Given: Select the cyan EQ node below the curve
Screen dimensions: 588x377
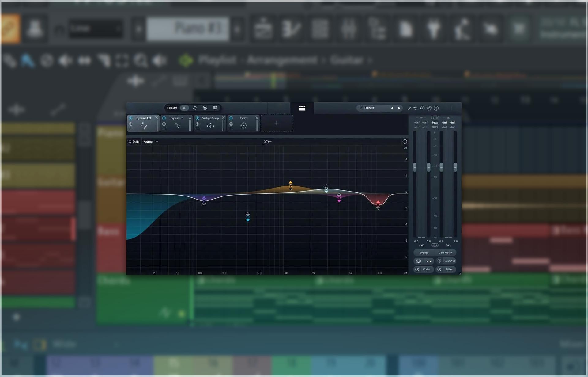Looking at the screenshot, I should click(248, 217).
